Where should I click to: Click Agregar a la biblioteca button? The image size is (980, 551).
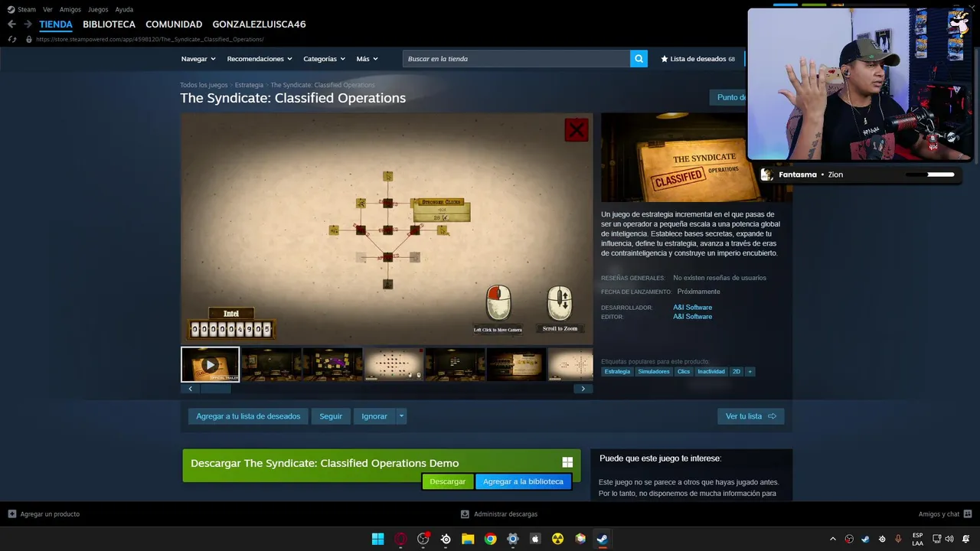click(523, 481)
